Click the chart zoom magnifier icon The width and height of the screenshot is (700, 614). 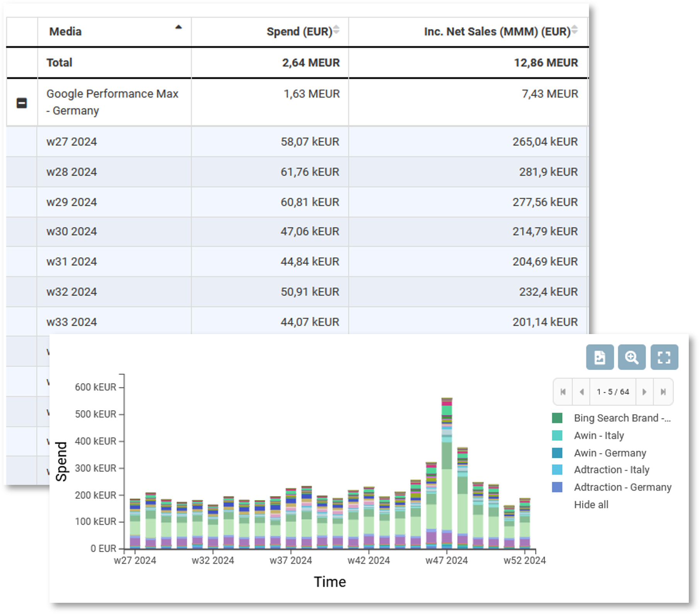click(632, 357)
